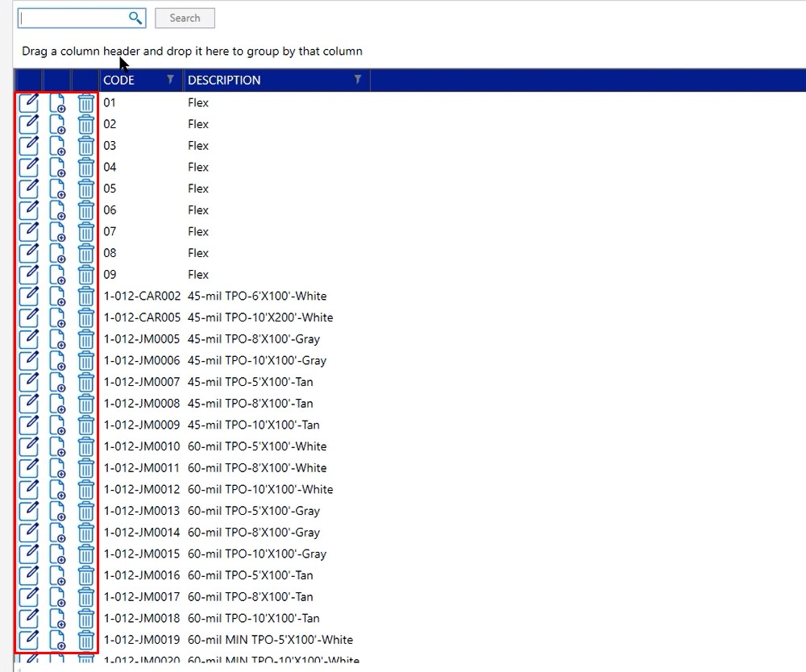The height and width of the screenshot is (672, 806).
Task: Edit the 1-012-CAR002 row with pencil icon
Action: click(28, 296)
